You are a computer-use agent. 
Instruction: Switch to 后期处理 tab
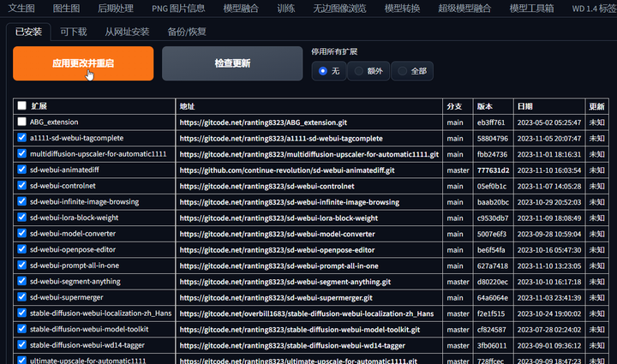coord(116,9)
